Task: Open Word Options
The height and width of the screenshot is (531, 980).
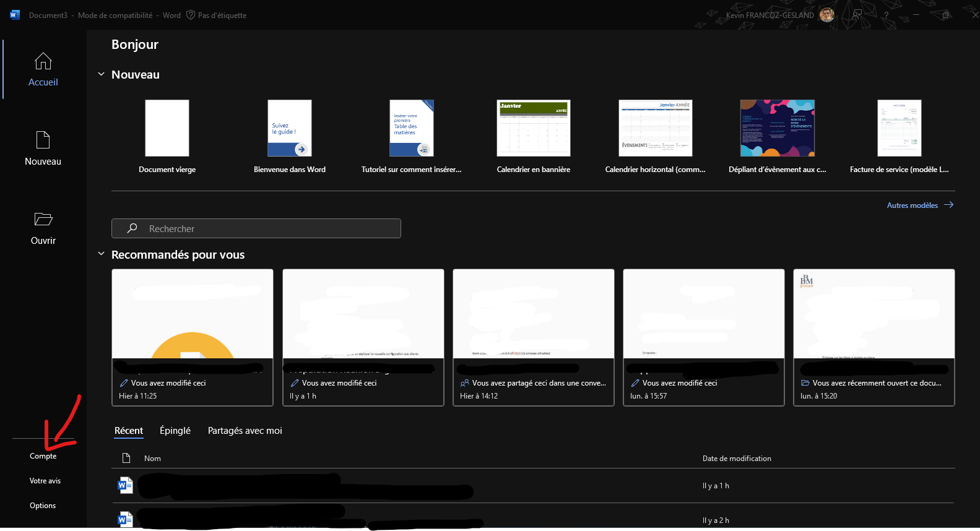Action: (x=43, y=506)
